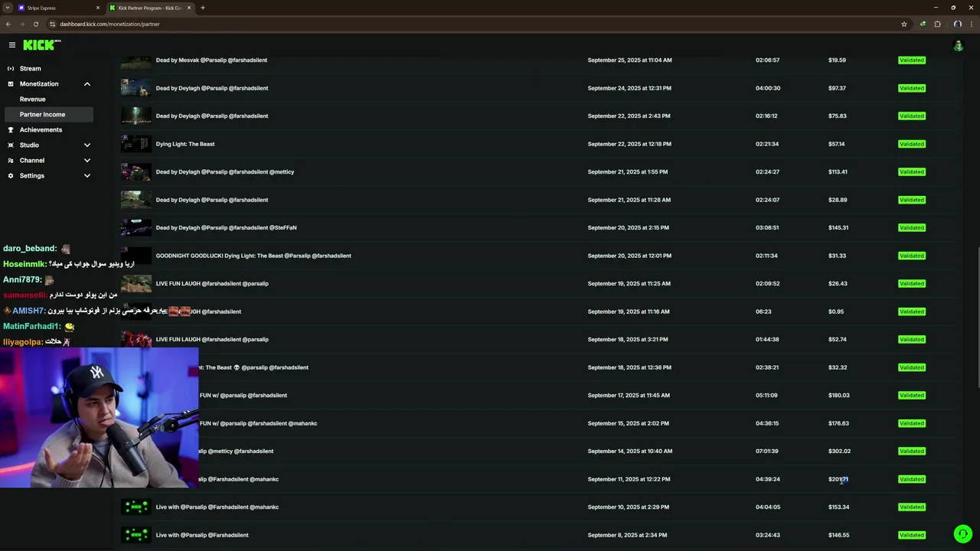980x551 pixels.
Task: Open the browser extensions puzzle icon
Action: point(937,24)
